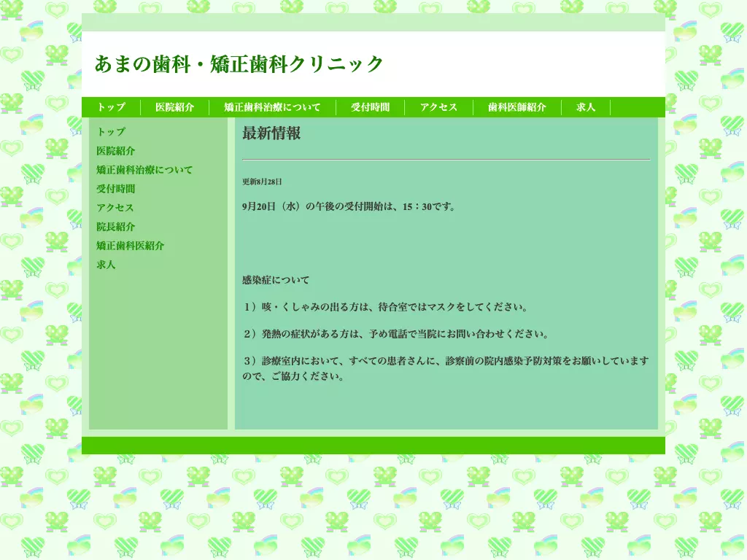
Task: Open the トップ tab in the green navigation bar
Action: pos(111,107)
